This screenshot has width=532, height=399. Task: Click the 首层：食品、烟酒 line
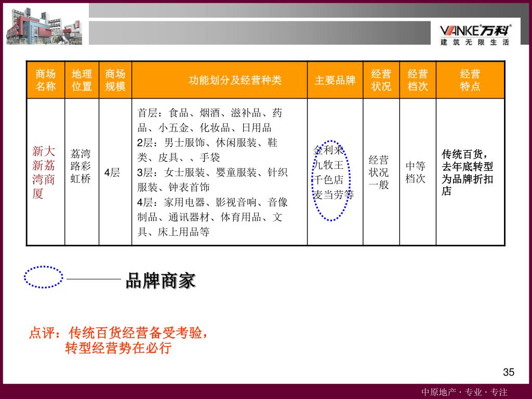[210, 113]
